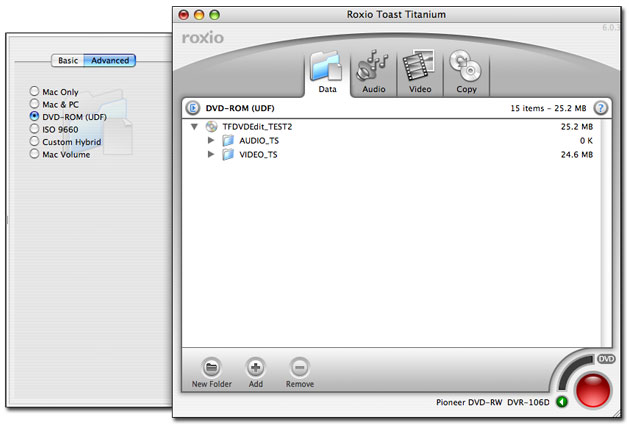Click the window resize grip corner
The height and width of the screenshot is (427, 629).
tap(617, 413)
